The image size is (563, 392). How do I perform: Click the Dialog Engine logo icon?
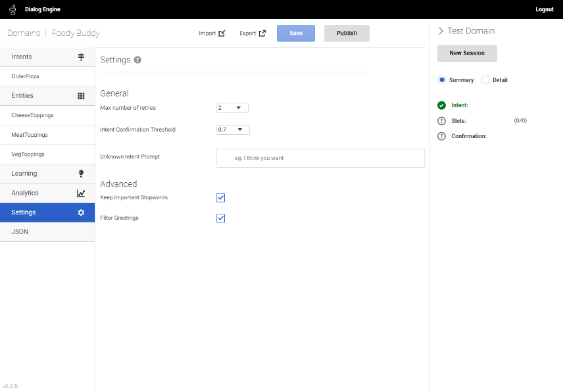pyautogui.click(x=12, y=10)
